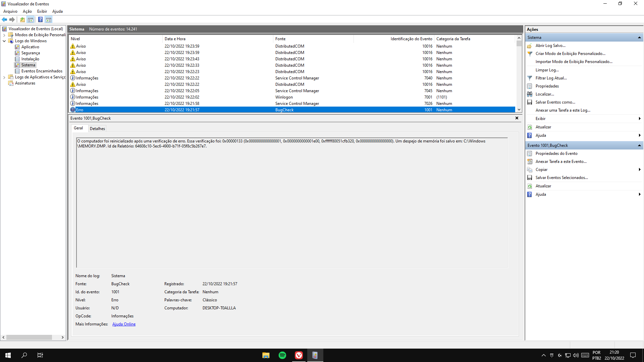Open the Exibir submenu in Ações pane
Viewport: 644px width, 362px height.
click(584, 119)
